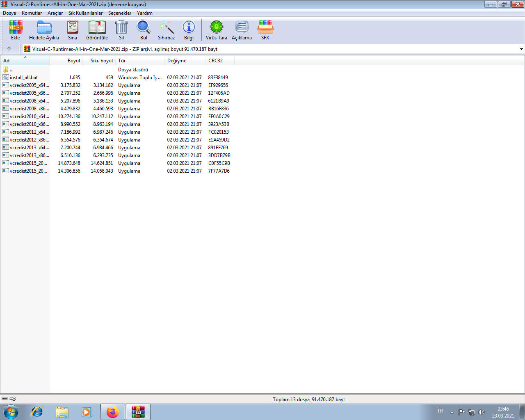
Task: Select the vcredist2012_x64 file row
Action: [117, 132]
